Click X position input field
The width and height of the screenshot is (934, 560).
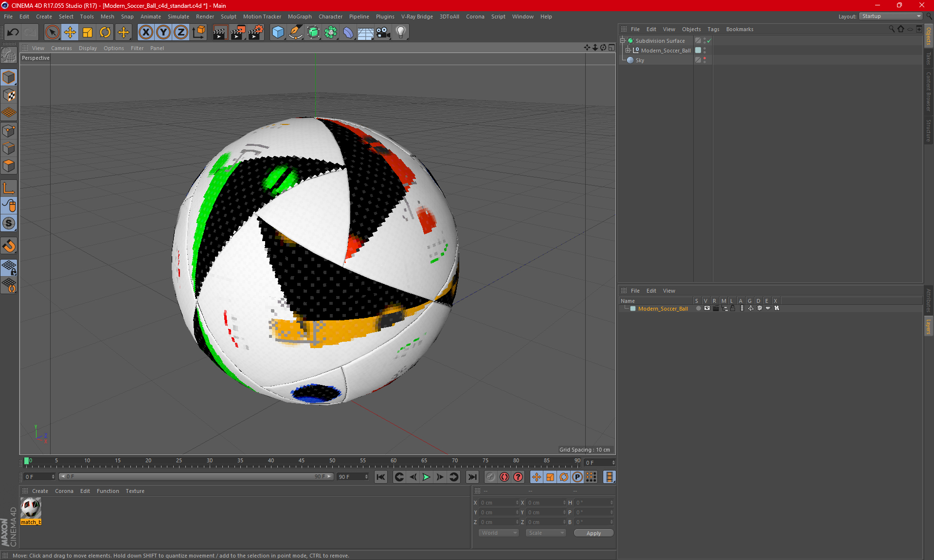click(x=499, y=503)
